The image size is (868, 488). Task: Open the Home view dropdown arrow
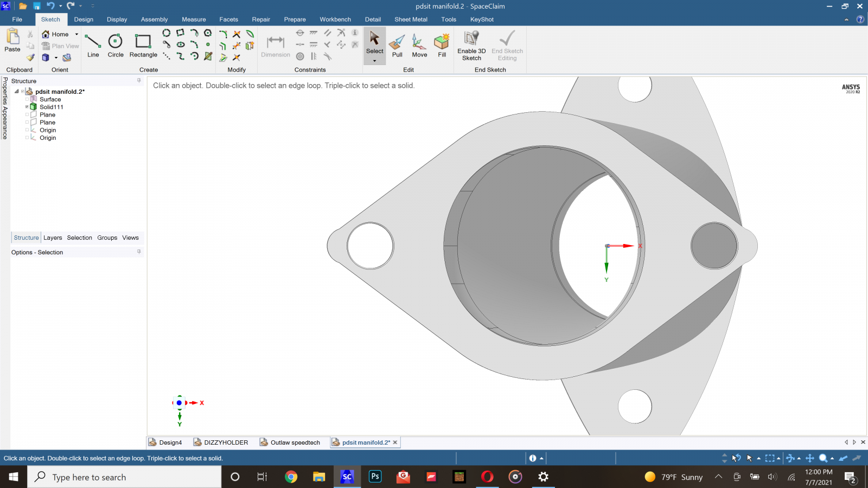click(x=76, y=34)
